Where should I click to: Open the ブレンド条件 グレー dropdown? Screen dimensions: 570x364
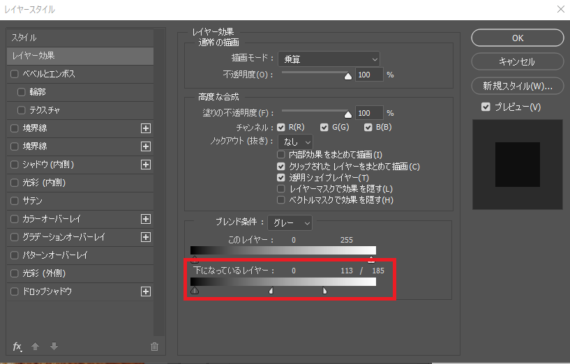pos(290,223)
